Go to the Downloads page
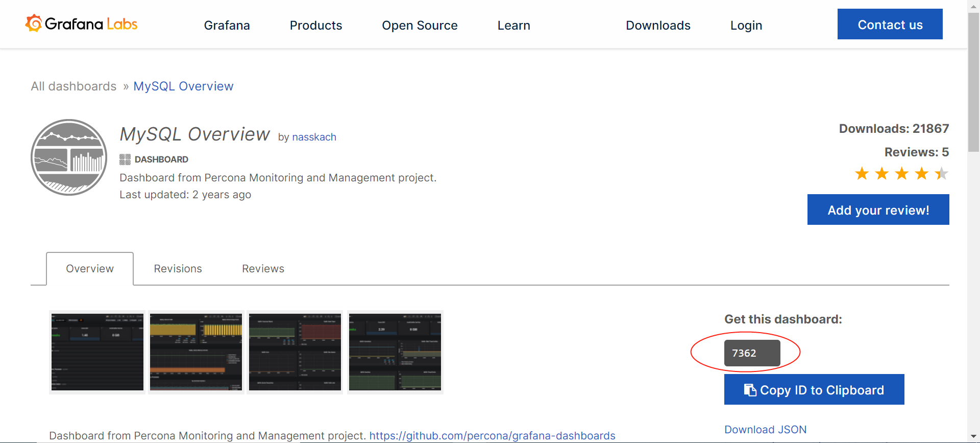Image resolution: width=980 pixels, height=443 pixels. pos(658,25)
